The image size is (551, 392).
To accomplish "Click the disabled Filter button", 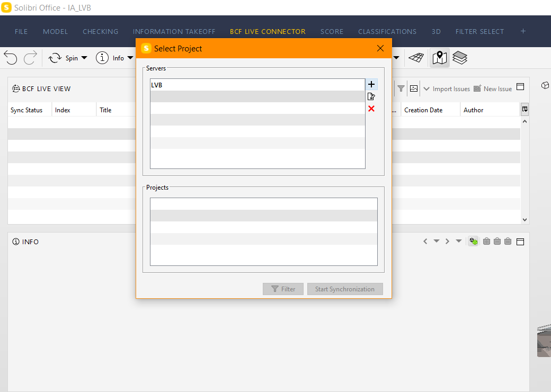I will point(283,289).
